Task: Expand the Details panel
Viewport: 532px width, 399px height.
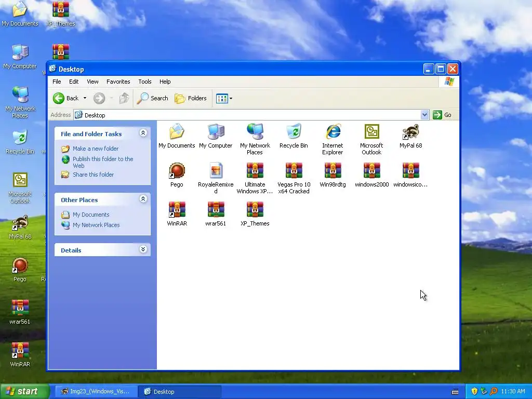Action: (143, 249)
